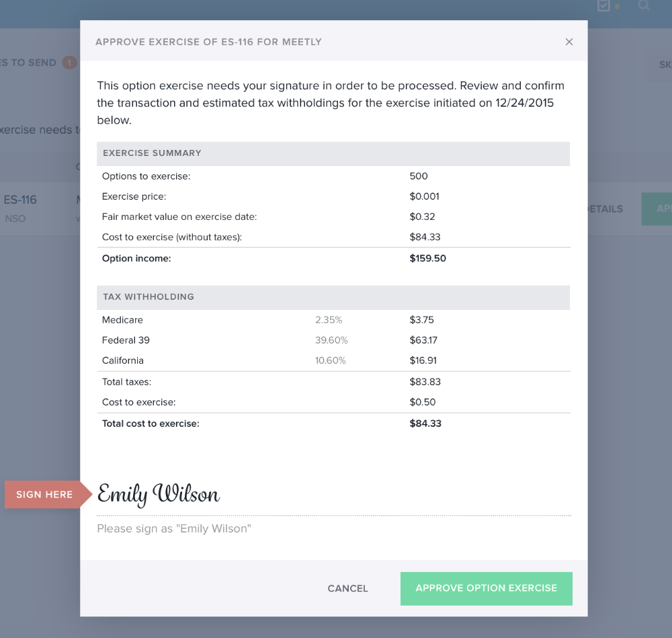
Task: Open the partially hidden DETAILS button
Action: [x=605, y=209]
